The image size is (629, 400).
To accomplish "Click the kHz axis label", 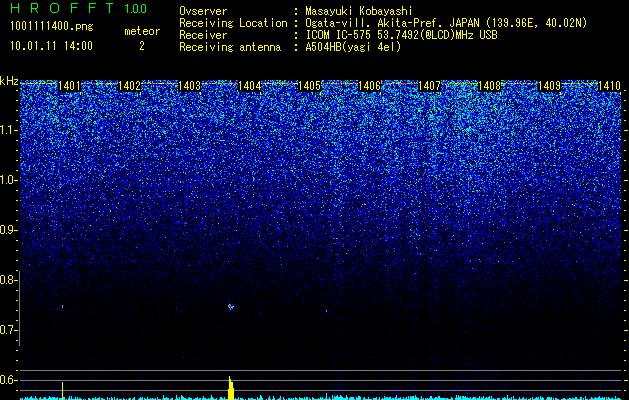I will (x=9, y=81).
